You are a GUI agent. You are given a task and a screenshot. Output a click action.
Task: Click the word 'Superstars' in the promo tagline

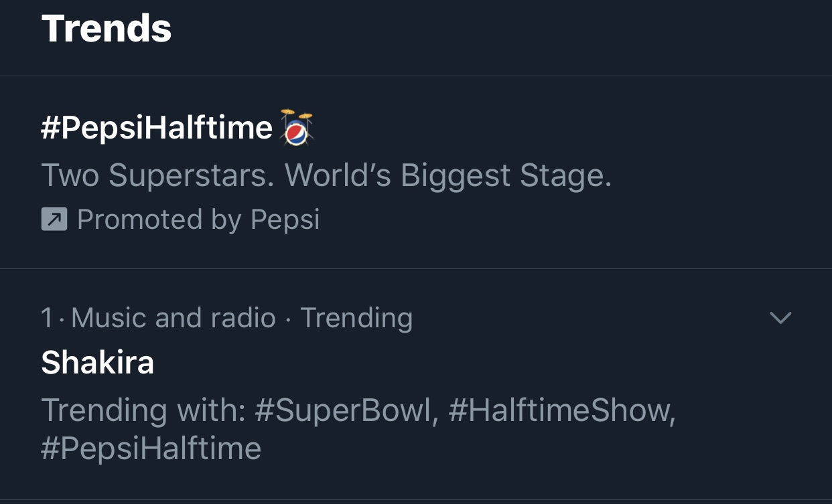(x=192, y=175)
